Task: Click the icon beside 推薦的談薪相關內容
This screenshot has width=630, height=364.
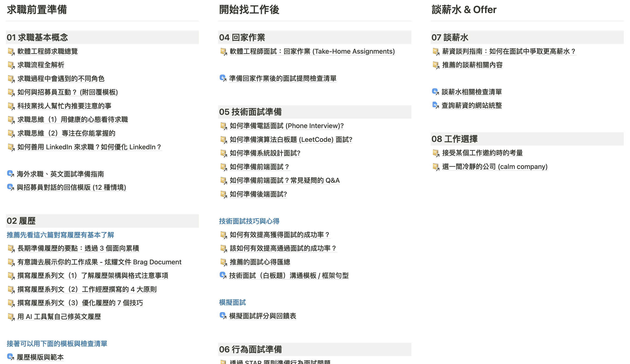Action: 436,65
